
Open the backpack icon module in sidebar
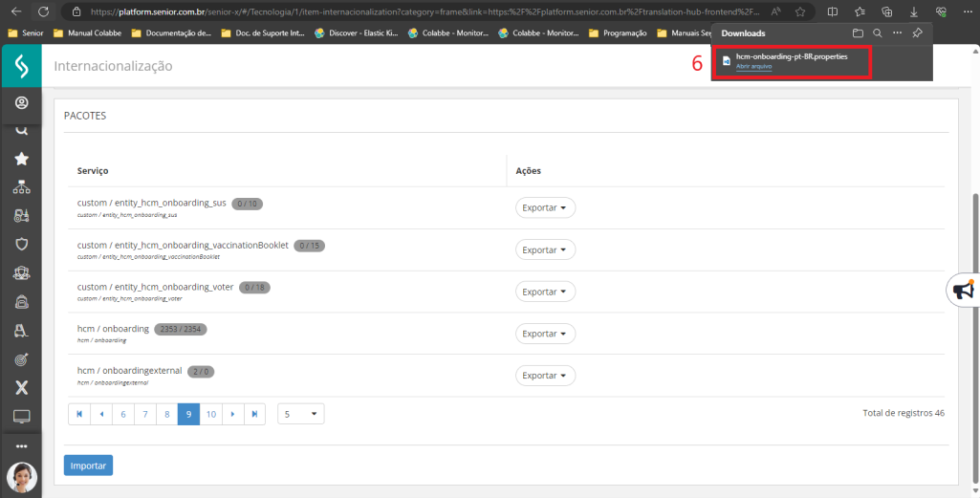[x=22, y=302]
